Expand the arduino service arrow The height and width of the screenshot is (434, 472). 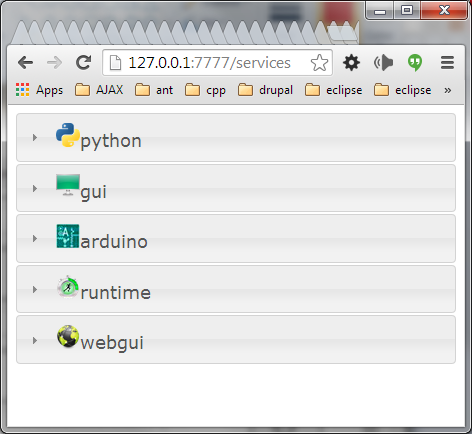[35, 239]
